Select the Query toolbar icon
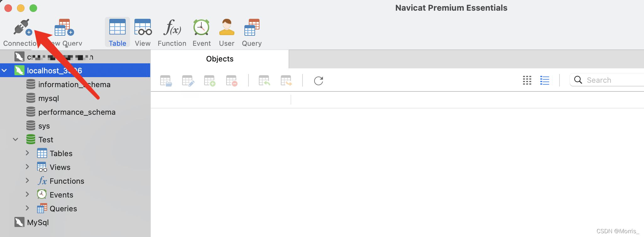Image resolution: width=644 pixels, height=237 pixels. tap(252, 28)
